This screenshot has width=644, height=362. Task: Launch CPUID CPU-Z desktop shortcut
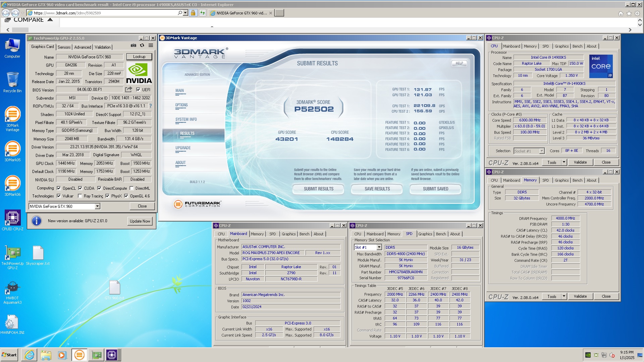coord(12,220)
